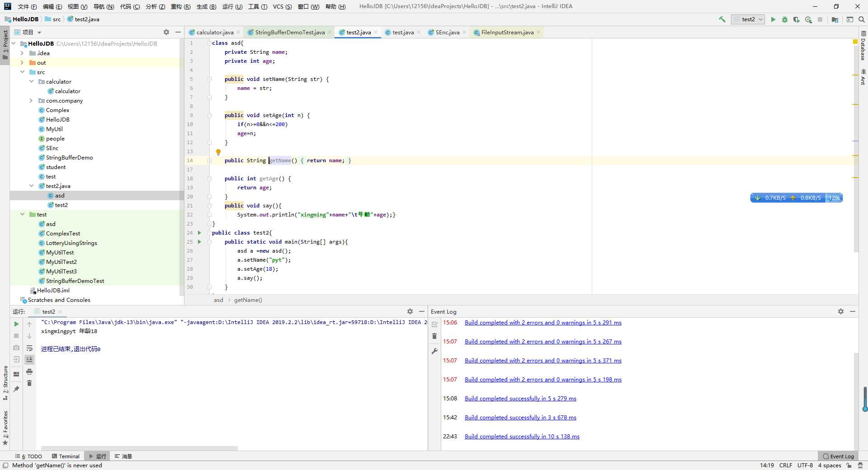The height and width of the screenshot is (470, 868).
Task: Start debugging with the bug icon
Action: (x=785, y=19)
